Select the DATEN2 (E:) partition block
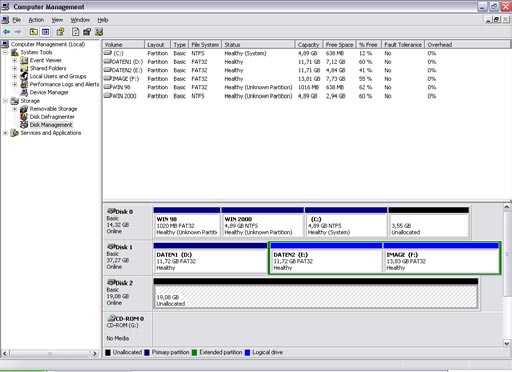 click(x=326, y=258)
